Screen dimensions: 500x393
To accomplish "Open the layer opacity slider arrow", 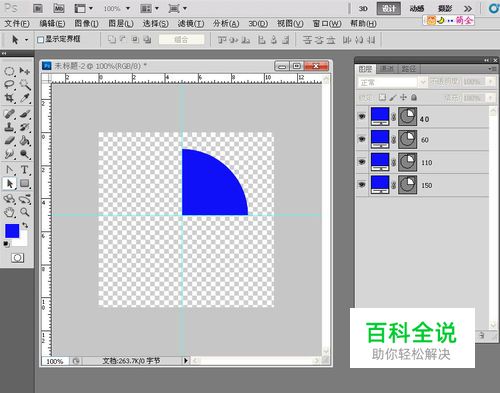I will pyautogui.click(x=490, y=82).
